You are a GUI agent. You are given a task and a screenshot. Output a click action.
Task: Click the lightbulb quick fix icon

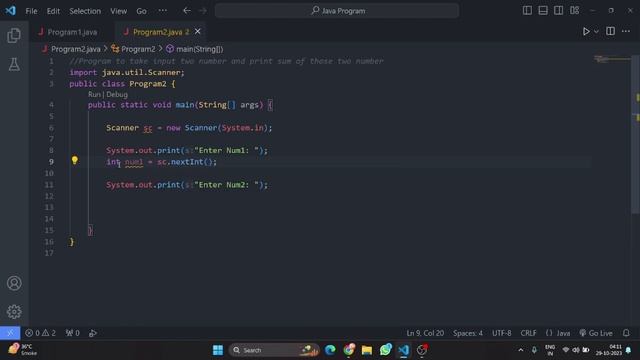pyautogui.click(x=75, y=160)
